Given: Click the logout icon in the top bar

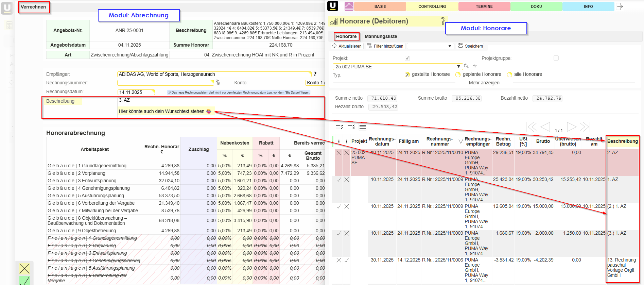Looking at the screenshot, I should pyautogui.click(x=619, y=6).
